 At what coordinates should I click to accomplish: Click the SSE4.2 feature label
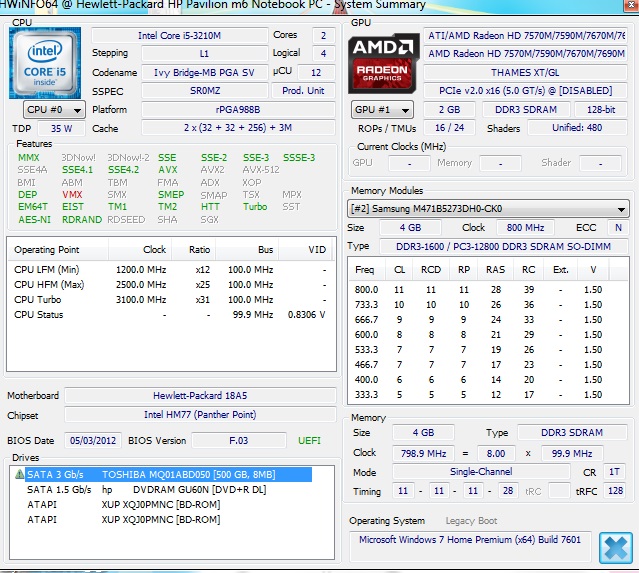[x=123, y=170]
